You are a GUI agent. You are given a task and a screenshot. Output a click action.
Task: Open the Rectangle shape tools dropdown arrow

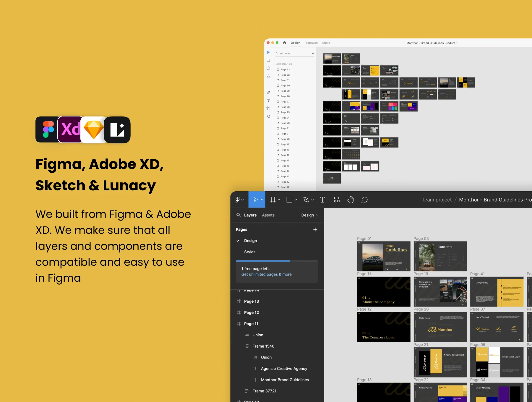point(296,200)
